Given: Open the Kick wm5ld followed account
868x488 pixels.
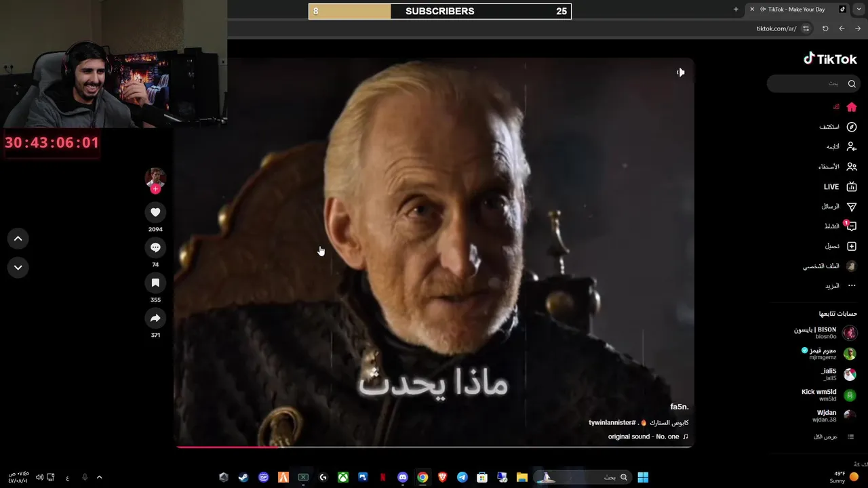Looking at the screenshot, I should pyautogui.click(x=829, y=395).
